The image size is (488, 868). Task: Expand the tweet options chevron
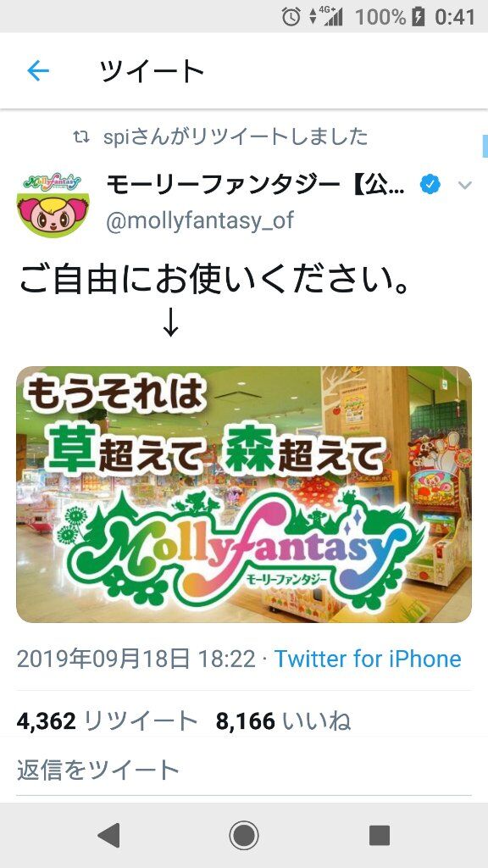coord(465,186)
